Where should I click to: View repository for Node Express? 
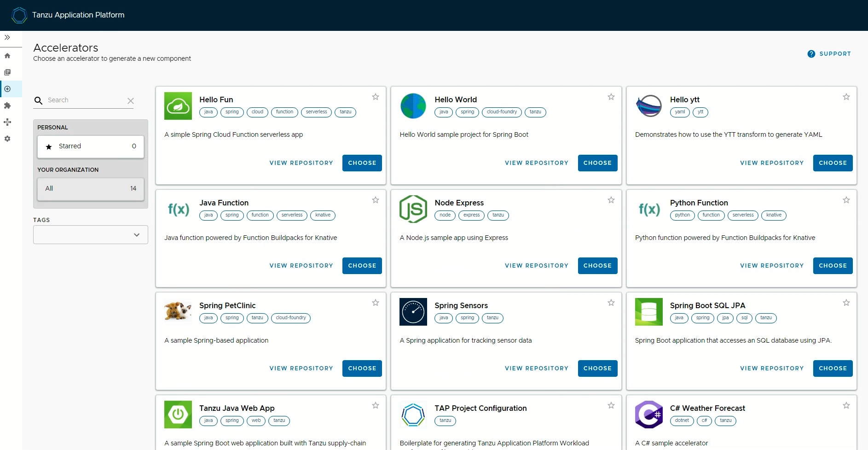coord(537,266)
